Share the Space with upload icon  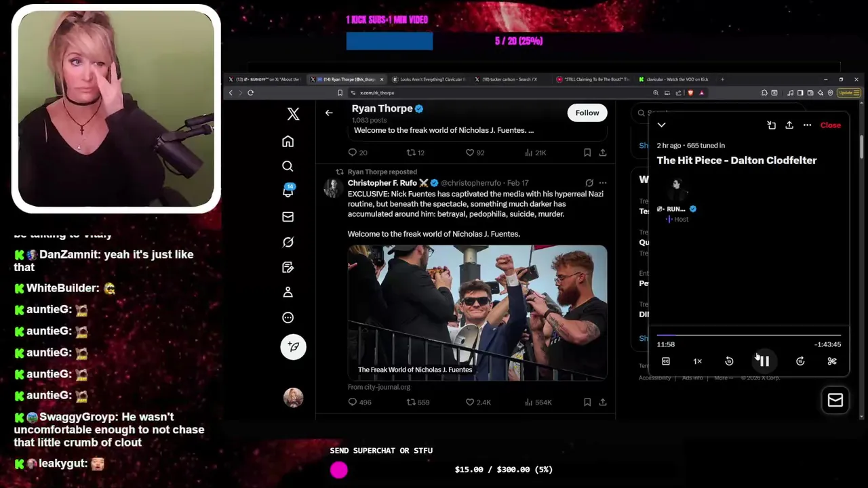789,125
